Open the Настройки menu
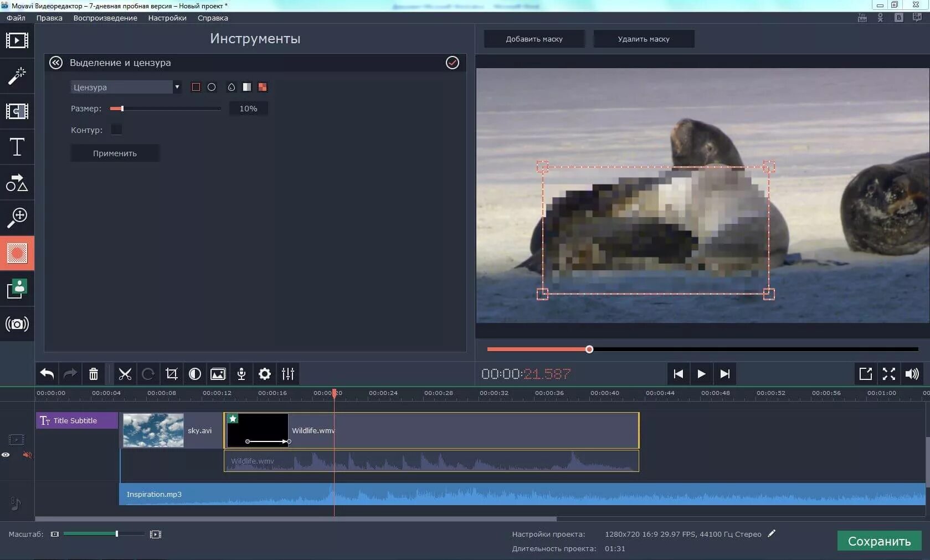This screenshot has height=560, width=930. (167, 18)
